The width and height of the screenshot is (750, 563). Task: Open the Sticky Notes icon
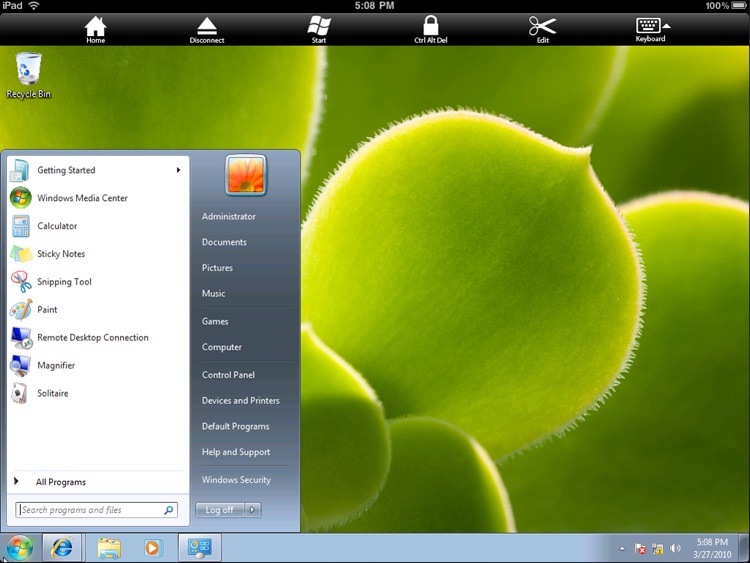(x=21, y=254)
